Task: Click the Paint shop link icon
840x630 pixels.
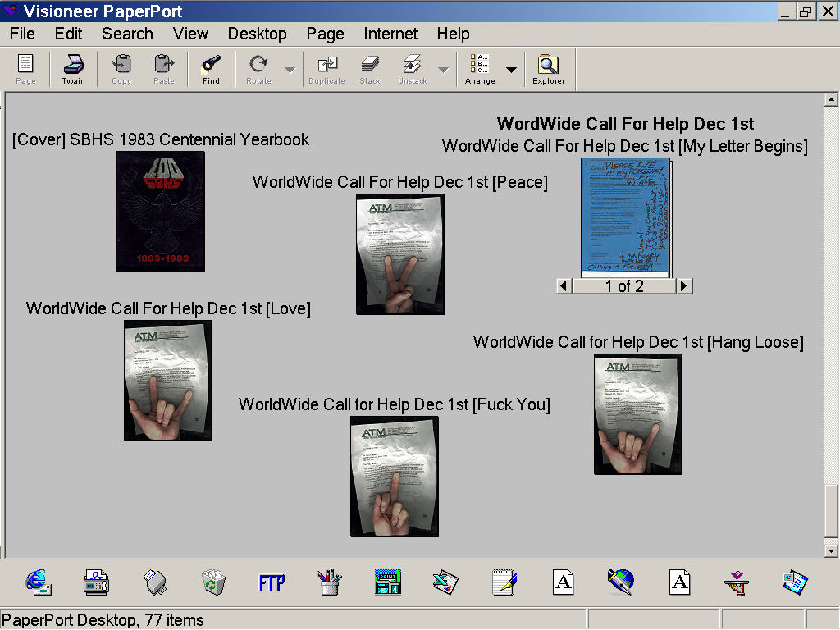Action: coord(388,582)
